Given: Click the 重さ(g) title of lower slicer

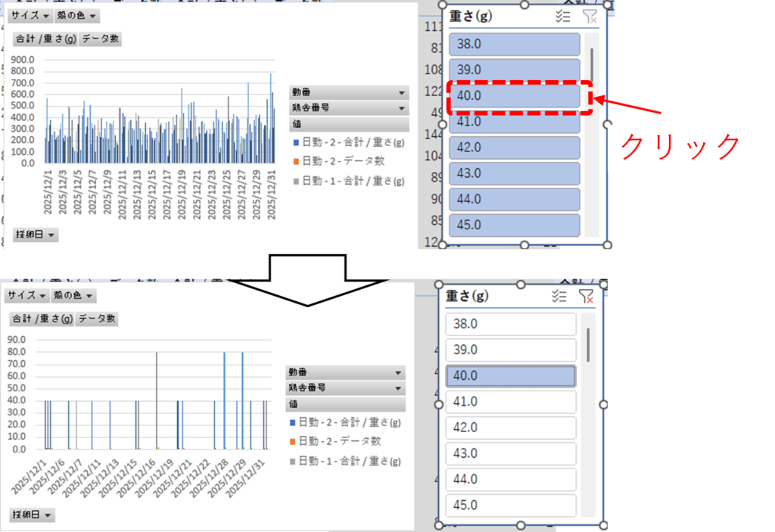Looking at the screenshot, I should pyautogui.click(x=467, y=296).
